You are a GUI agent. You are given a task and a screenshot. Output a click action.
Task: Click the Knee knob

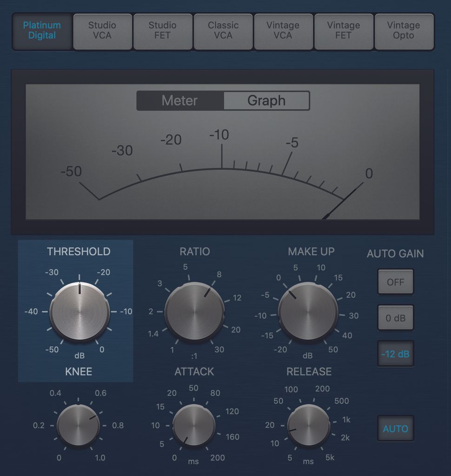[78, 425]
